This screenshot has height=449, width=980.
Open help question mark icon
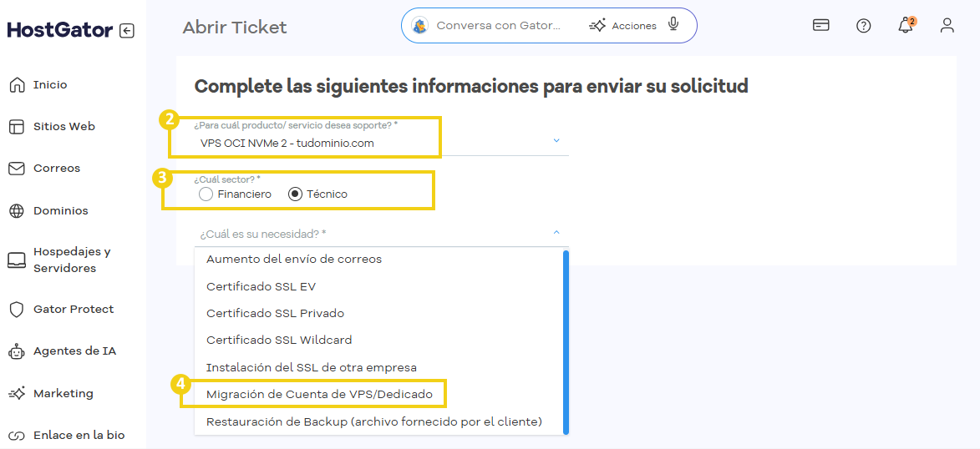pyautogui.click(x=864, y=26)
